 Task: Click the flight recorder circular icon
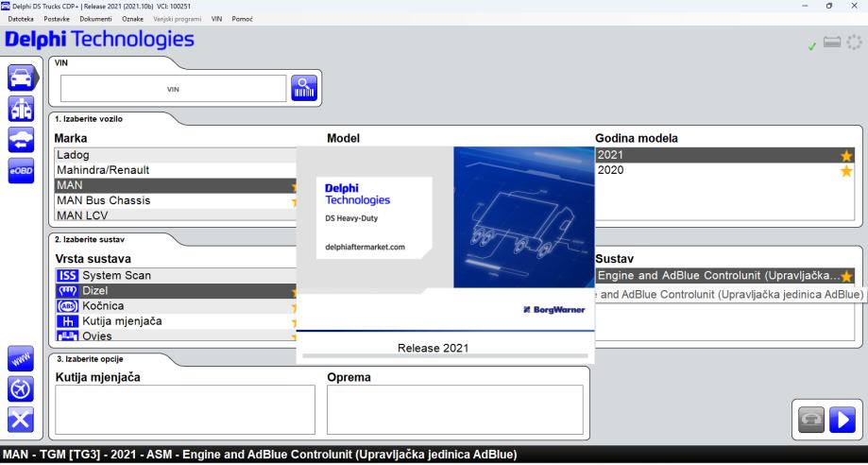[x=20, y=389]
